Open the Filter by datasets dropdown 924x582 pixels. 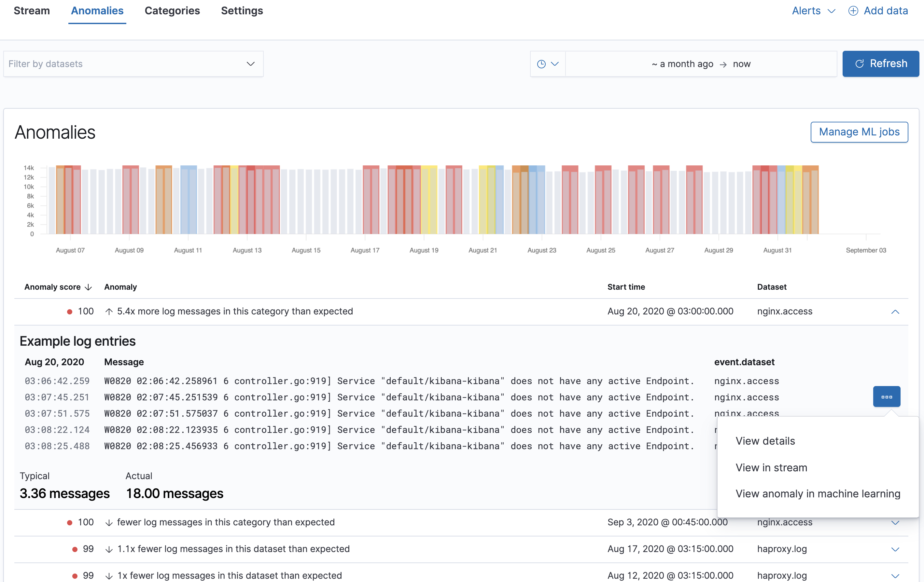[133, 64]
